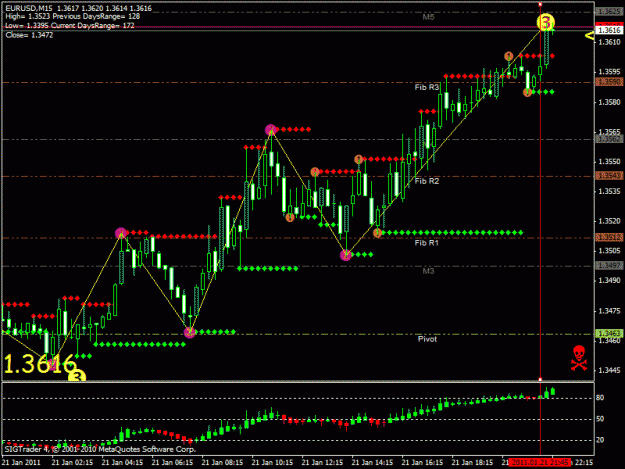This screenshot has height=469, width=625.
Task: Click the 21 Jan 08:15 time axis label
Action: click(222, 462)
